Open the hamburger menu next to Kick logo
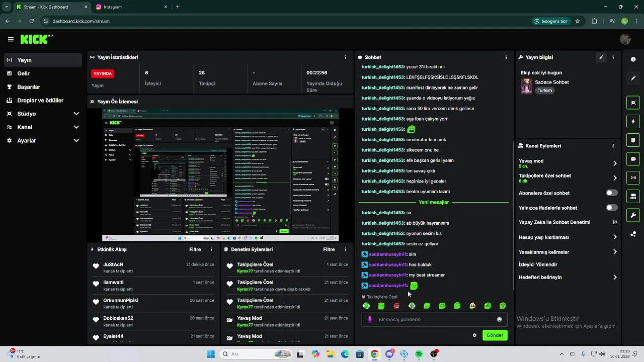The width and height of the screenshot is (644, 362). pyautogui.click(x=11, y=39)
